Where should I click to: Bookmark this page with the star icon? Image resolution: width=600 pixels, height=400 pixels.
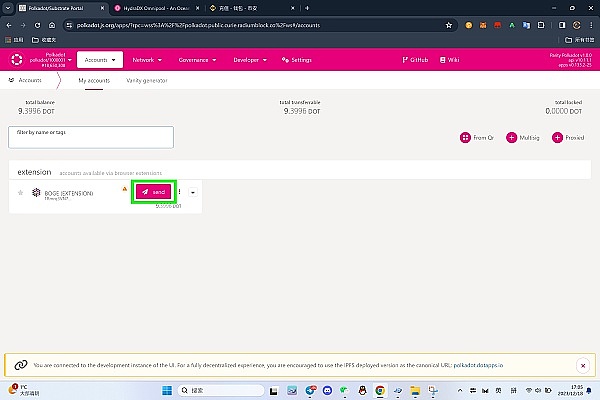(449, 25)
